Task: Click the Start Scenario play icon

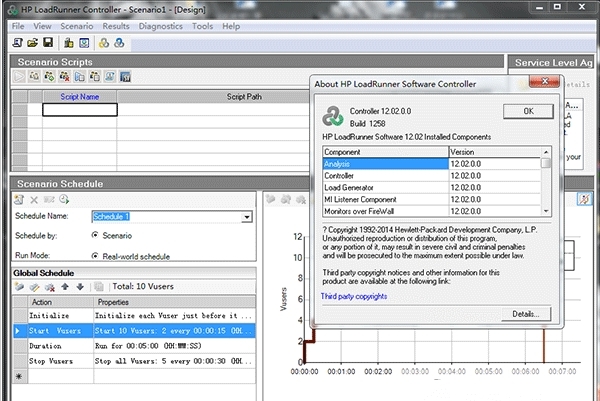Action: click(x=19, y=77)
